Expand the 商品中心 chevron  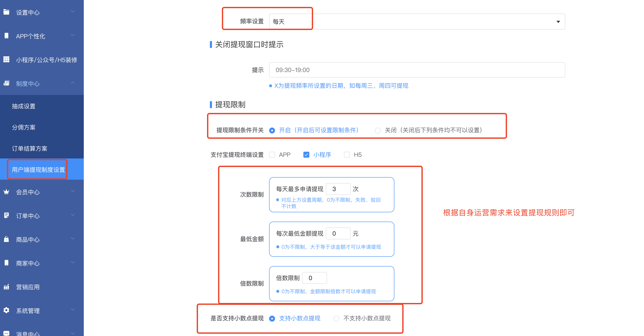click(73, 239)
